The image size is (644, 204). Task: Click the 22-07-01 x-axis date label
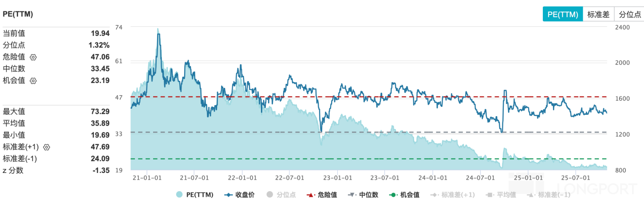289,177
